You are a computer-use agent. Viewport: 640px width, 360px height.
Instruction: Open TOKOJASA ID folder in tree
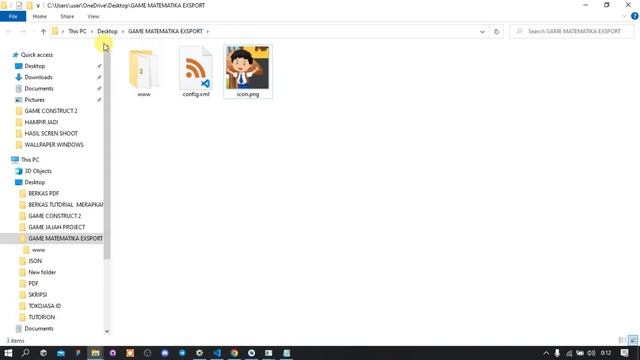click(x=44, y=306)
